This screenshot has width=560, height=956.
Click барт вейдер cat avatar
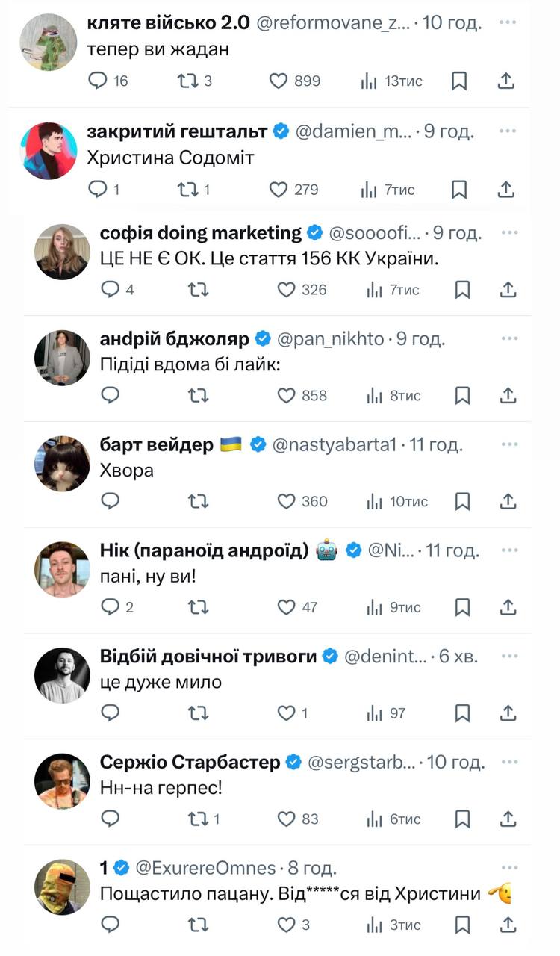62,463
